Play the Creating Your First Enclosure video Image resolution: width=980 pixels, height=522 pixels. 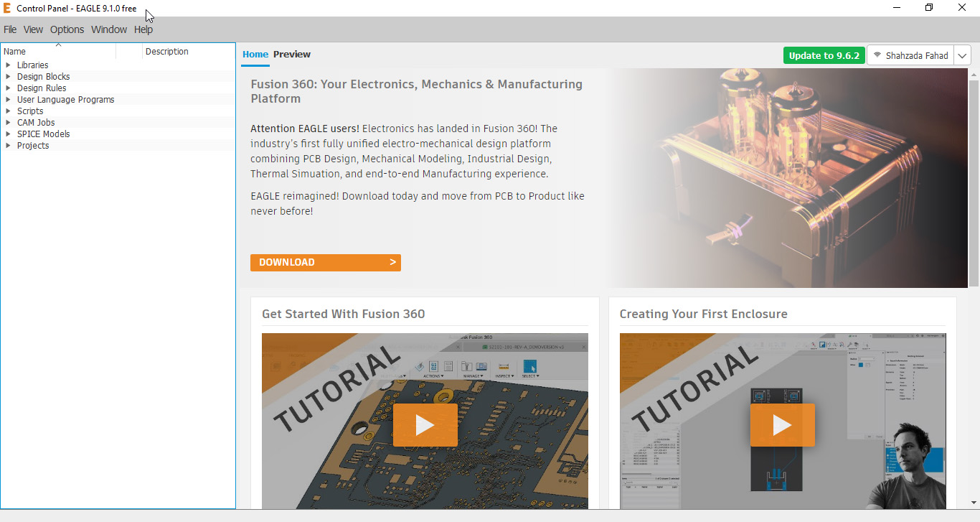click(x=783, y=425)
